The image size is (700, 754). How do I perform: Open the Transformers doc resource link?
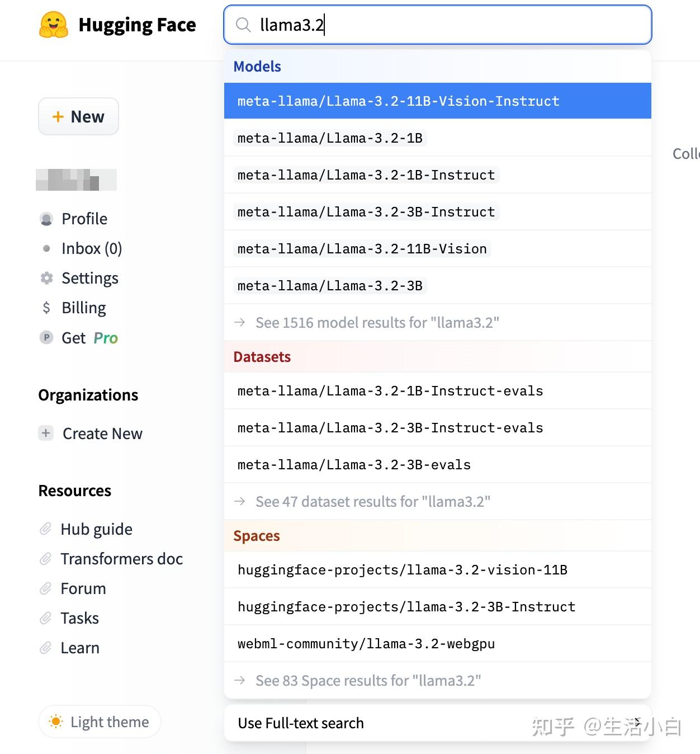click(121, 558)
